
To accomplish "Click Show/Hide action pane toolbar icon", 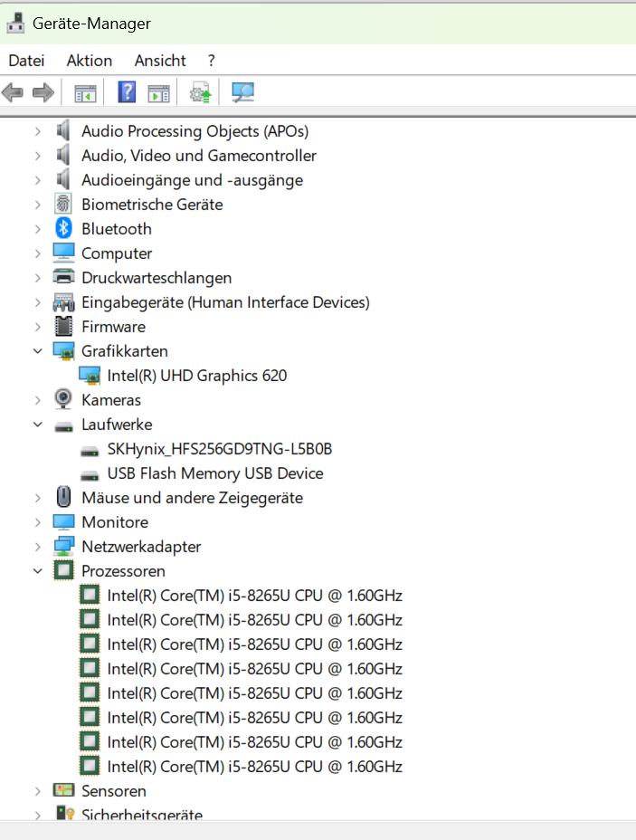I will click(x=158, y=93).
